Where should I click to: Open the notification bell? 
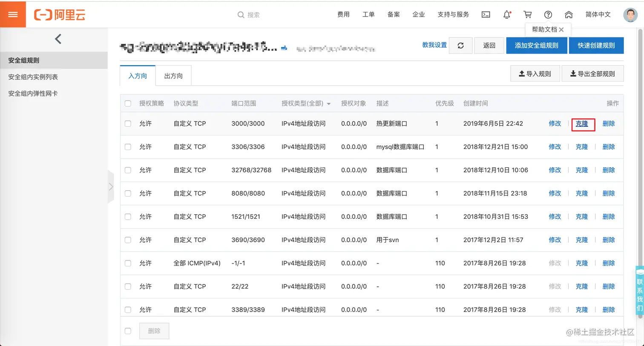[x=507, y=14]
